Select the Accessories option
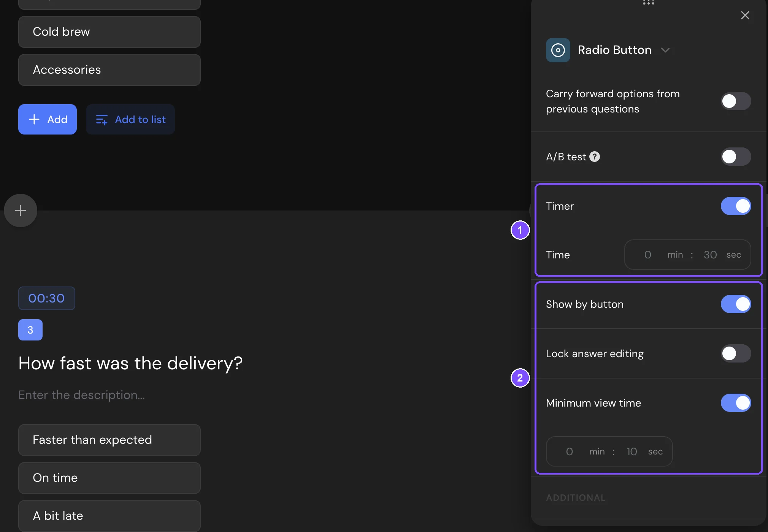Screen dimensions: 768x532 pos(109,70)
